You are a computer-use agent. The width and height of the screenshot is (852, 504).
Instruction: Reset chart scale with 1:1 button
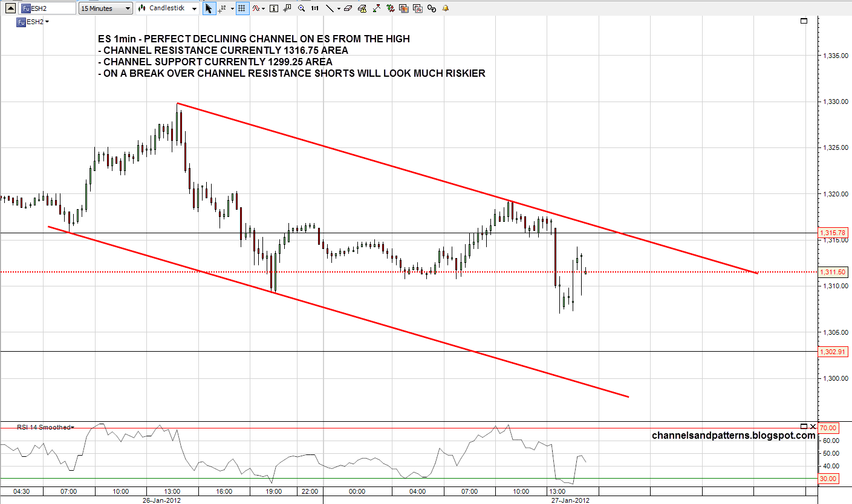tap(315, 8)
